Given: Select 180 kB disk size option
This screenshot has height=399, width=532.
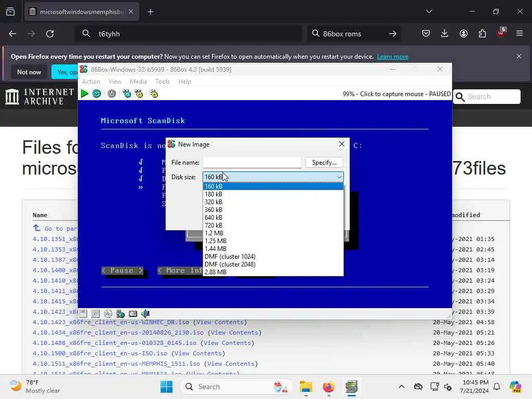Looking at the screenshot, I should pos(273,194).
